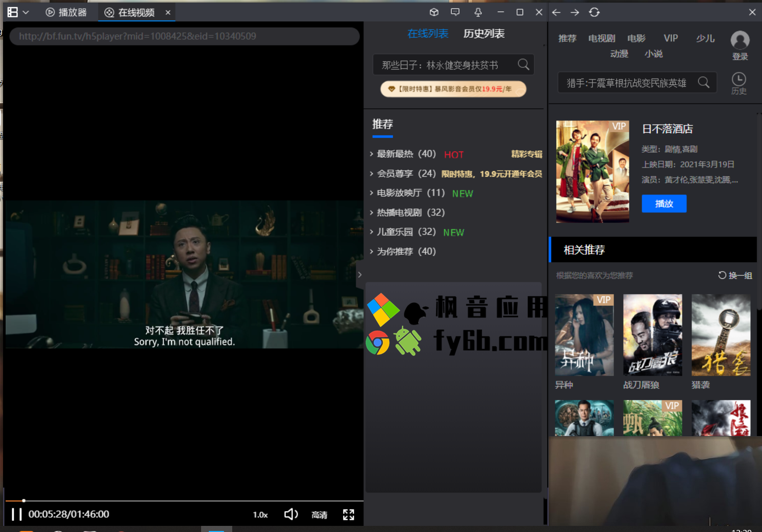The width and height of the screenshot is (762, 532).
Task: Open the 日不落酒店 title link
Action: (668, 129)
